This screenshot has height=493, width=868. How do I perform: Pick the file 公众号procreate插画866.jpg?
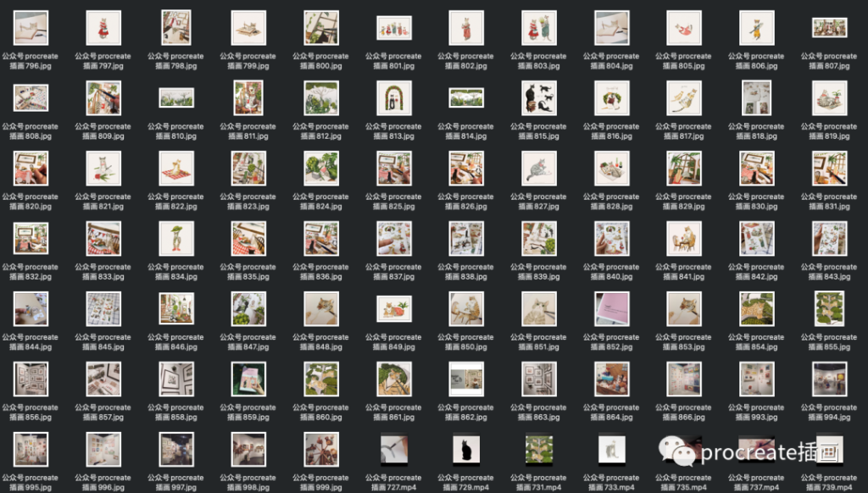(x=684, y=379)
